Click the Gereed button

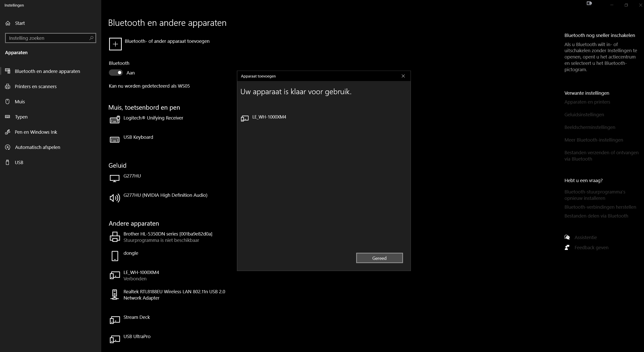tap(379, 258)
